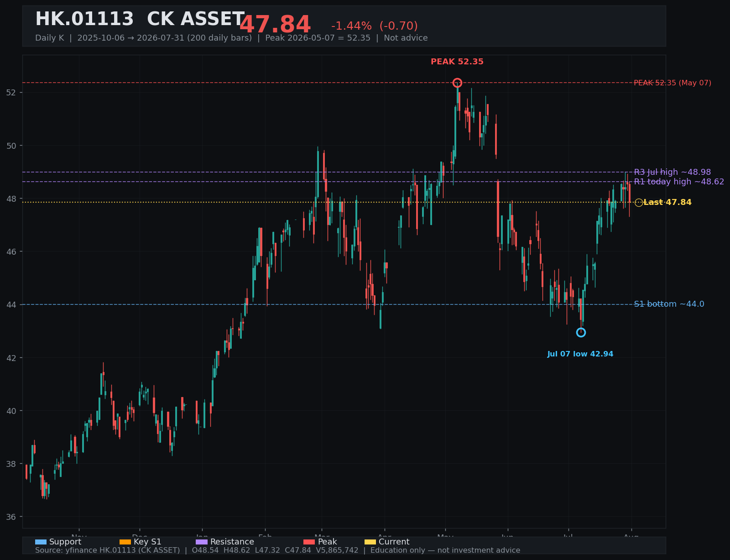The height and width of the screenshot is (560, 730).
Task: Click the 42 tick on the price axis
Action: coord(10,358)
